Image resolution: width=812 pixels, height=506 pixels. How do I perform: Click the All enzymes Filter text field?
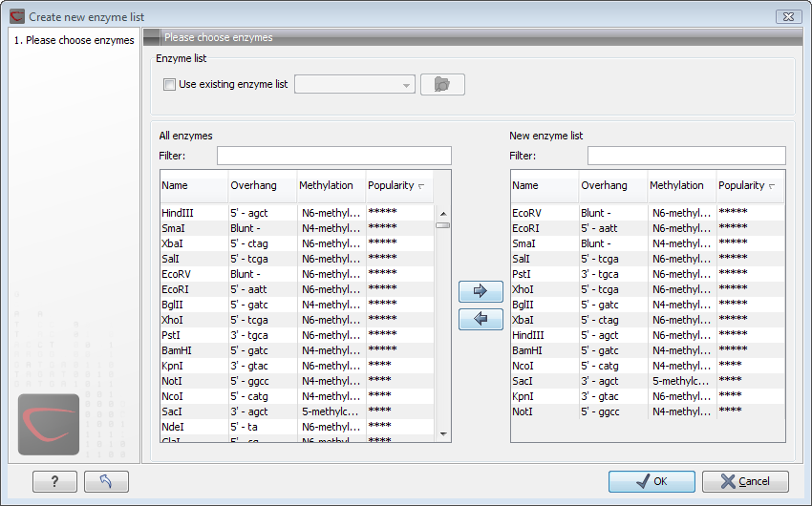coord(333,156)
